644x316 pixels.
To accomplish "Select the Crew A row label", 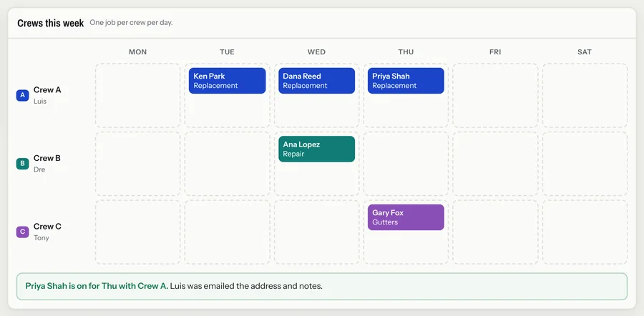I will (47, 90).
